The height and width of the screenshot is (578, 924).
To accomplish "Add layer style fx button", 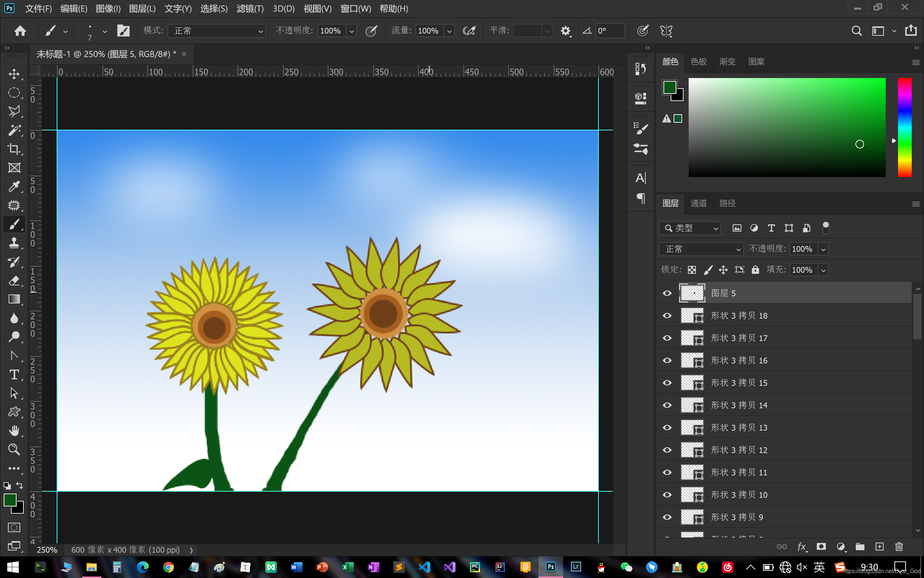I will click(802, 547).
